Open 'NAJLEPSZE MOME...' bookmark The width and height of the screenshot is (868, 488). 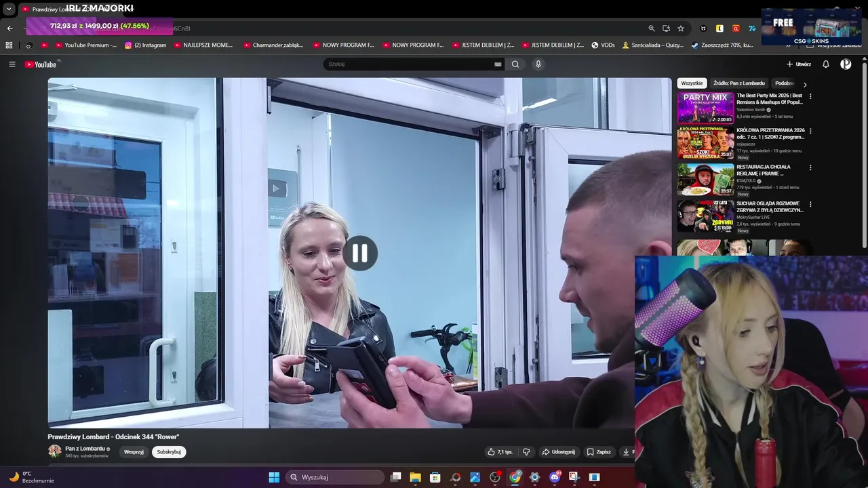(x=203, y=45)
